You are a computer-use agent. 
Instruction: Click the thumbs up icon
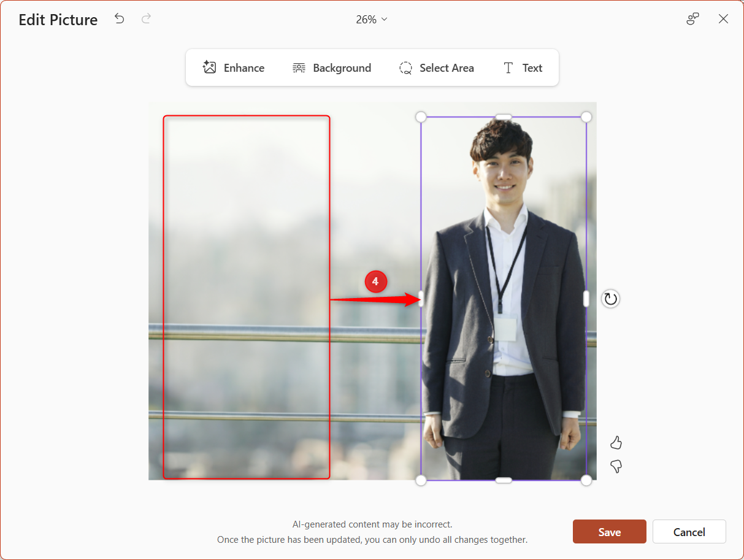(616, 442)
